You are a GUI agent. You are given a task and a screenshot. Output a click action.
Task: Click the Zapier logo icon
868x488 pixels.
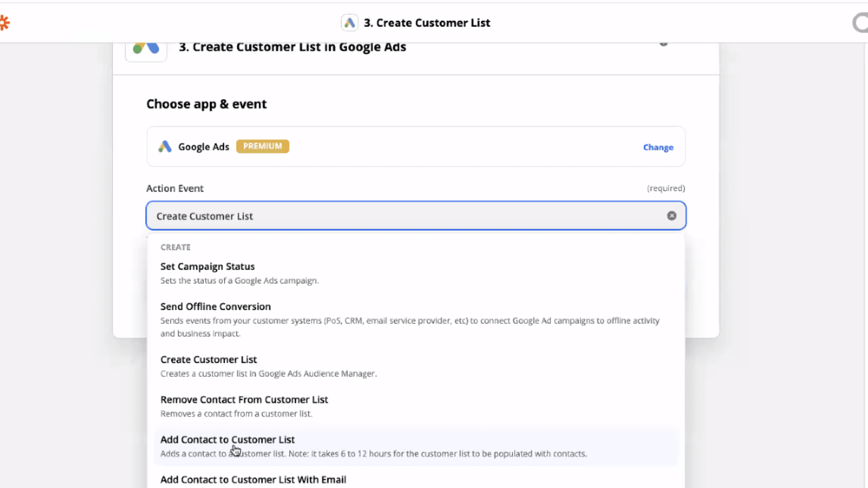(x=4, y=23)
